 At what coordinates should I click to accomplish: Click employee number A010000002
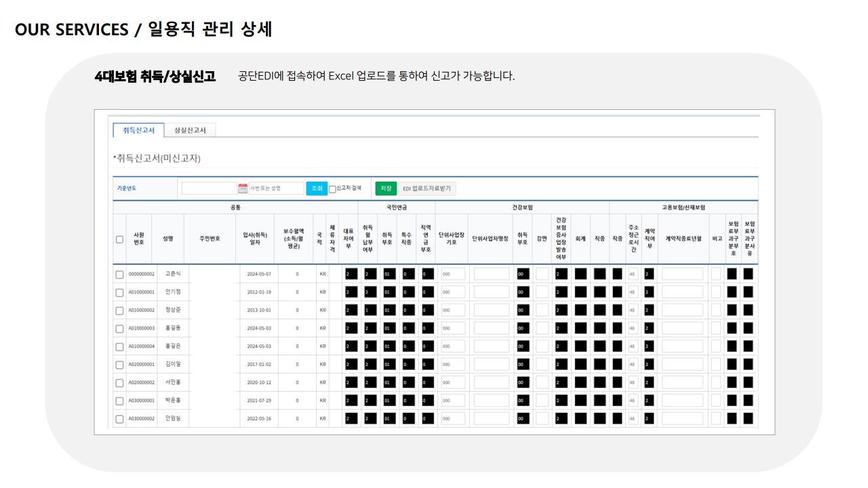(142, 310)
